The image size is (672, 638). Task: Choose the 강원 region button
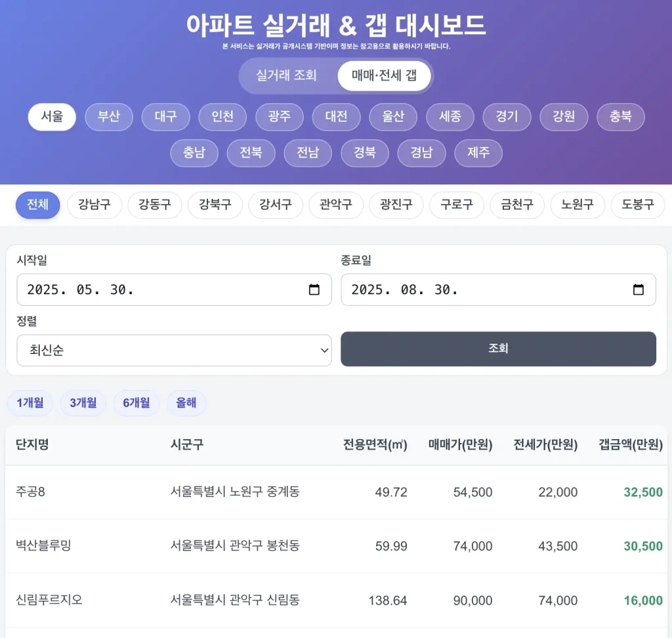click(x=564, y=117)
